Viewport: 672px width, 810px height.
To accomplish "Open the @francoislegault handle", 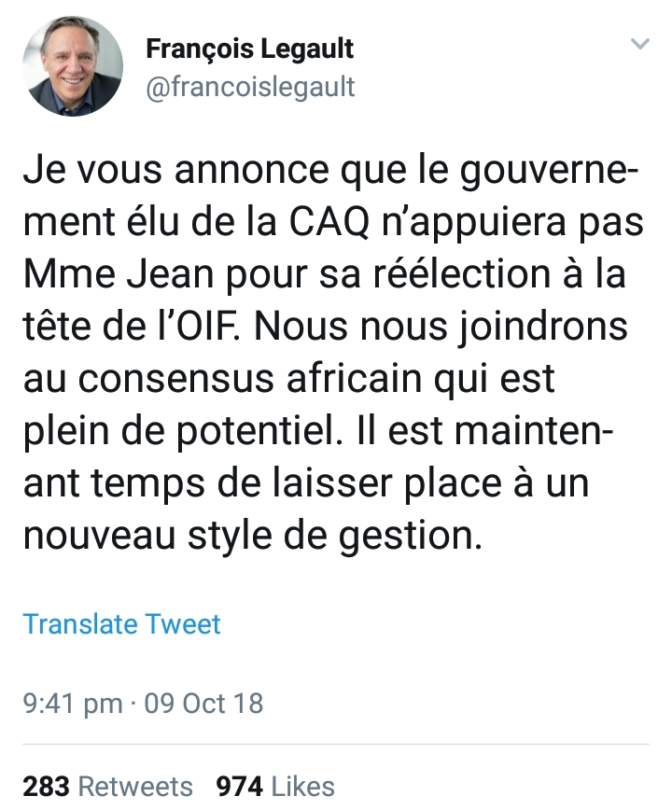I will [x=251, y=87].
